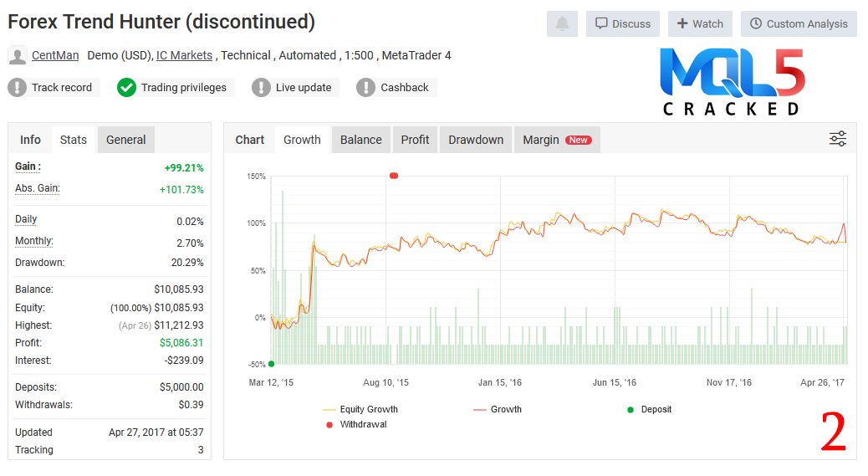868x476 pixels.
Task: Click the 150% y-axis label
Action: point(257,177)
